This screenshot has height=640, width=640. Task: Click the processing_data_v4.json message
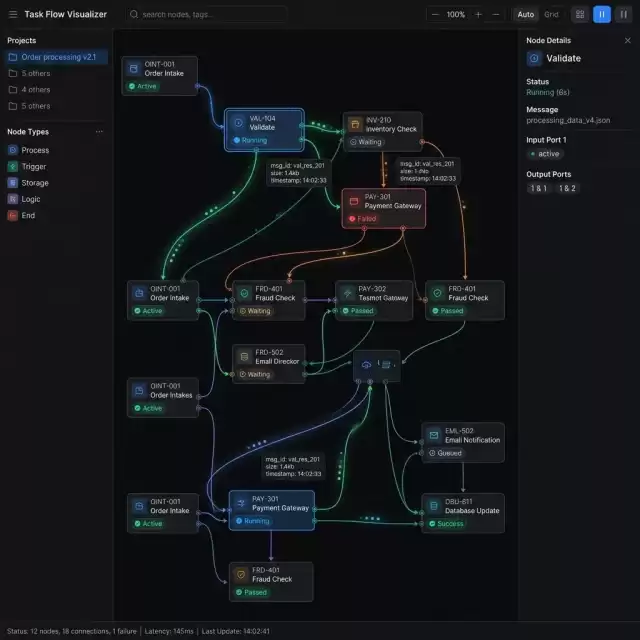[x=568, y=120]
